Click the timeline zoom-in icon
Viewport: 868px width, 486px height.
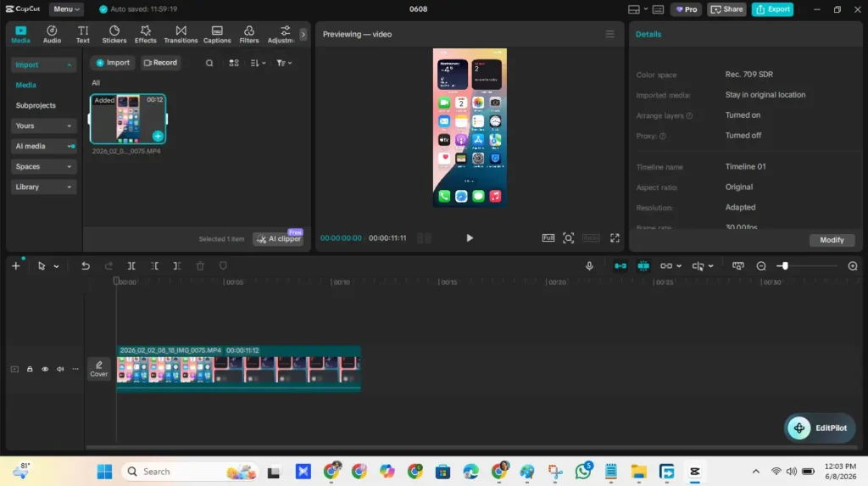tap(853, 266)
